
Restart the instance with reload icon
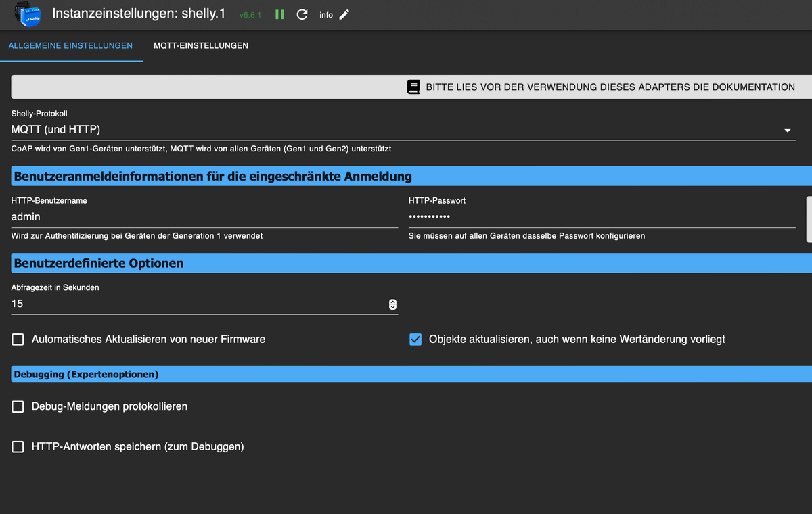click(x=302, y=14)
